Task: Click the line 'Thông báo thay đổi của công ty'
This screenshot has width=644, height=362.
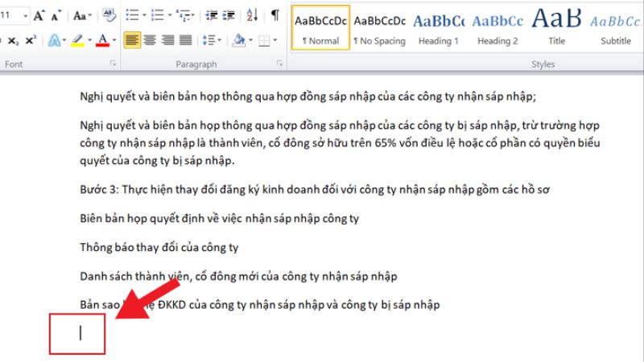Action: [x=159, y=248]
